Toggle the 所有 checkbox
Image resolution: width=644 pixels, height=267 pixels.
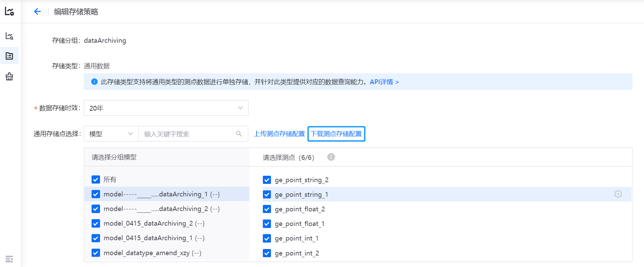[x=96, y=179]
